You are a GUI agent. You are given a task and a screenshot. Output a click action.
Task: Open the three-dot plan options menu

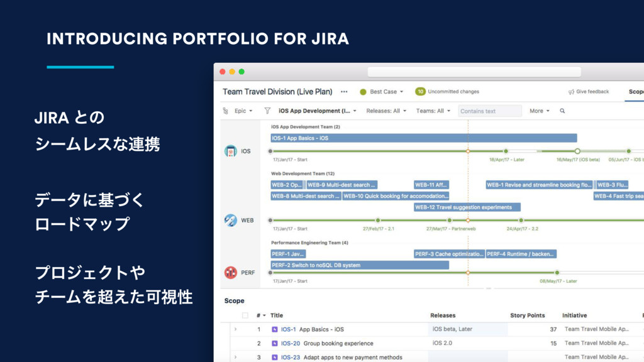tap(344, 92)
